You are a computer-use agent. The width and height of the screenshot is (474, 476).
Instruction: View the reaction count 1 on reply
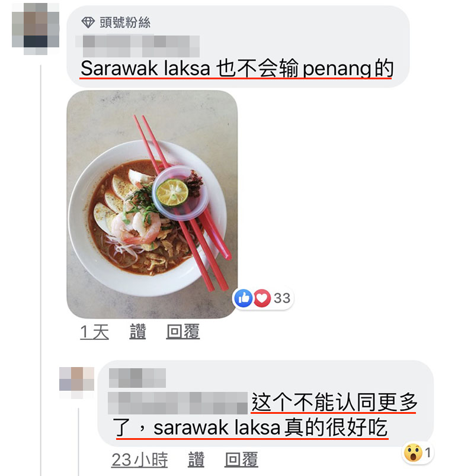coord(428,453)
